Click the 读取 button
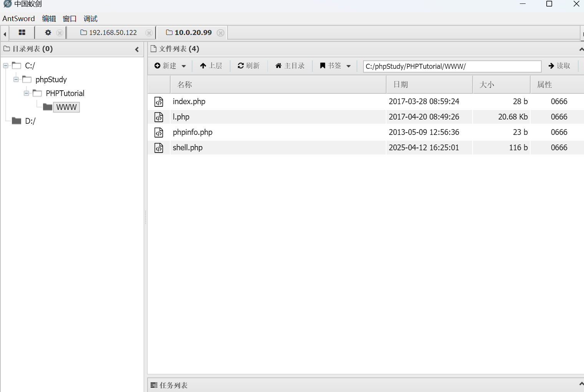Viewport: 584px width, 392px height. [559, 66]
